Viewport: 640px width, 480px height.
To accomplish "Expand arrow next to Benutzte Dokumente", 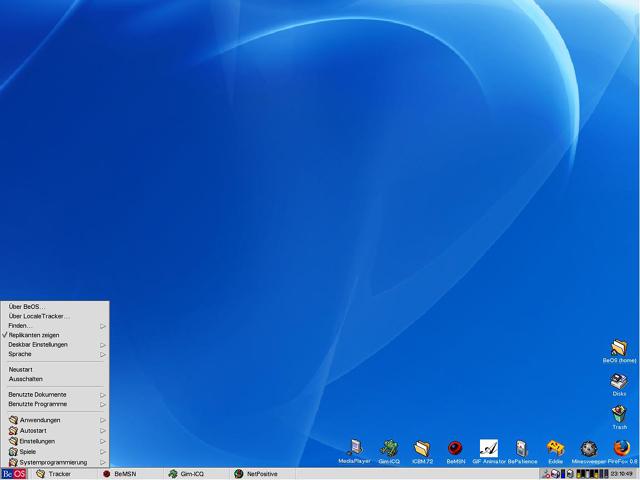I will pos(103,395).
